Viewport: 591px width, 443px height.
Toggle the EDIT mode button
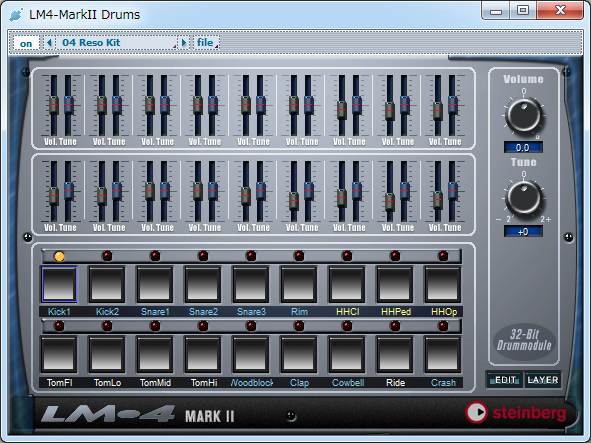pos(505,380)
